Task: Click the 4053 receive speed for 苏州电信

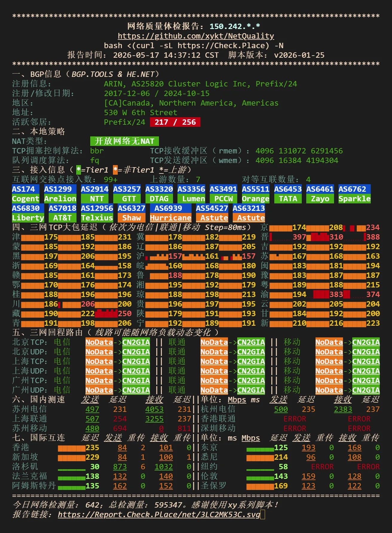Action: pos(154,409)
